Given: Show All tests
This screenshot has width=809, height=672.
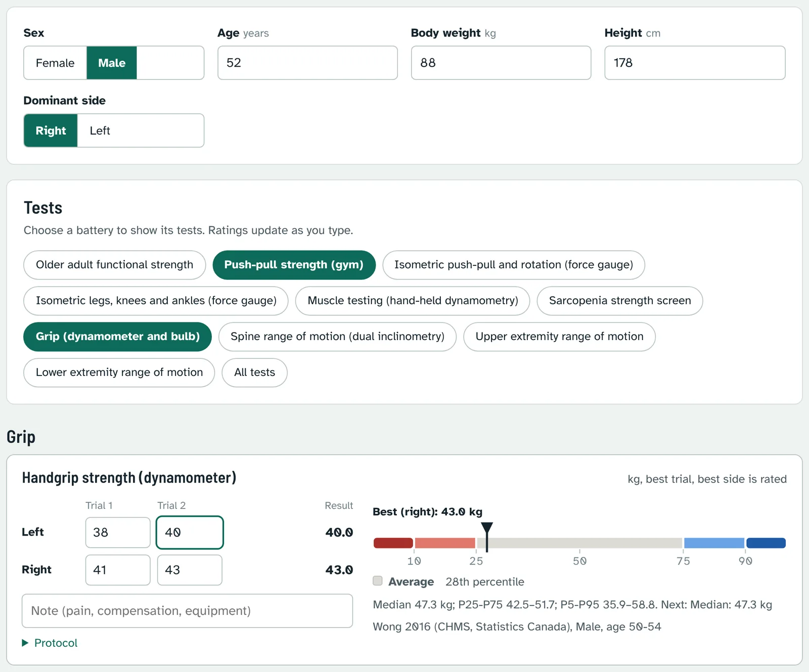Looking at the screenshot, I should click(x=254, y=372).
